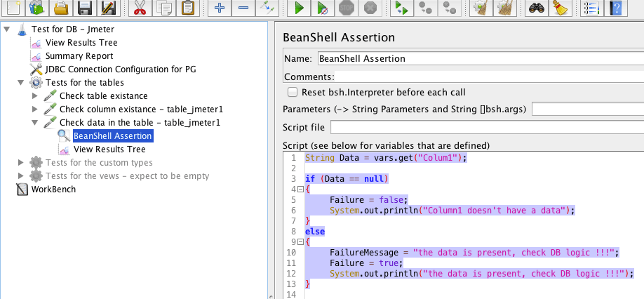The width and height of the screenshot is (644, 299).
Task: Collapse the Test for DB - Jmeter node
Action: coord(7,29)
